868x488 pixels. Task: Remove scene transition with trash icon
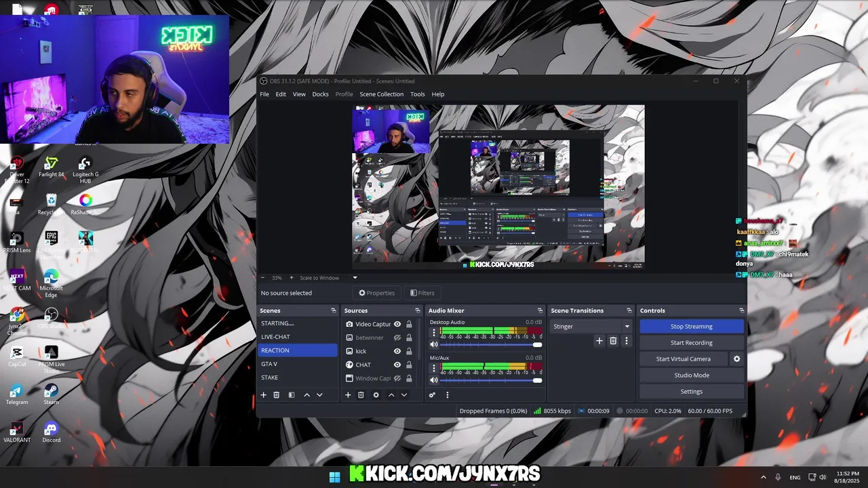pos(613,341)
